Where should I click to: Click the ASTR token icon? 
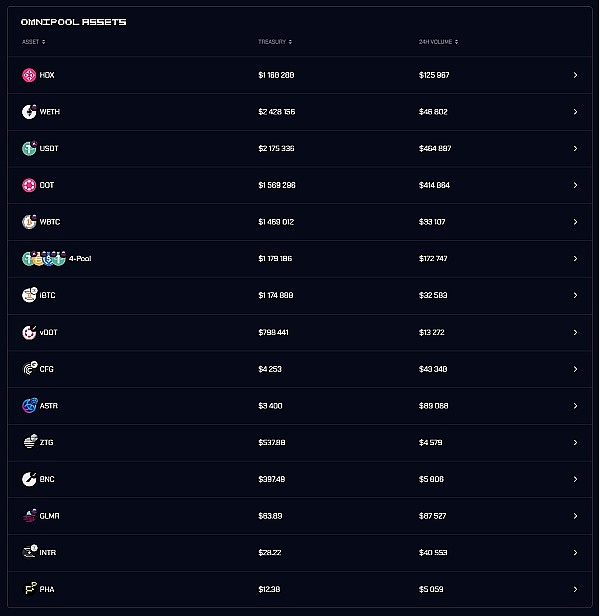coord(29,406)
